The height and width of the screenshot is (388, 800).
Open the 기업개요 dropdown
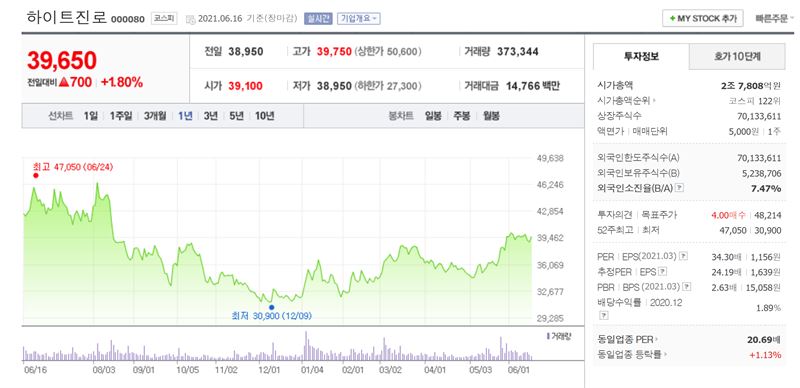[x=358, y=19]
